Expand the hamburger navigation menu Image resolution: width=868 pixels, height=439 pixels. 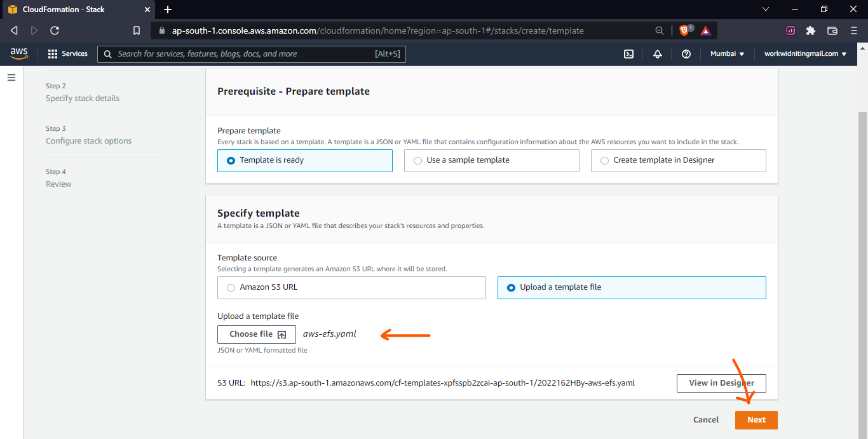click(x=11, y=77)
